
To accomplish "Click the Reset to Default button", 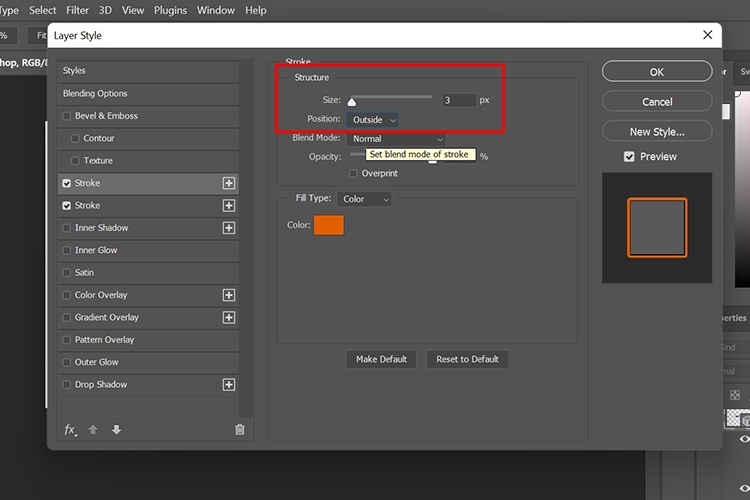I will click(x=467, y=359).
